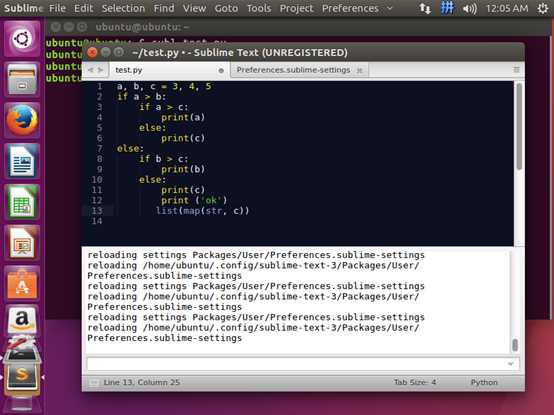Open Firefox from the launcher
Image resolution: width=554 pixels, height=415 pixels.
tap(22, 120)
